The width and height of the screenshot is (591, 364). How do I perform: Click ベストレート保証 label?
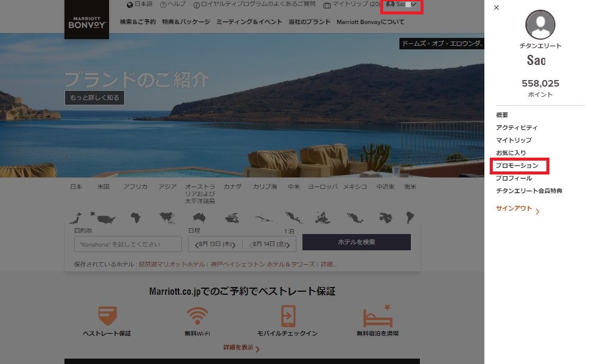[107, 333]
